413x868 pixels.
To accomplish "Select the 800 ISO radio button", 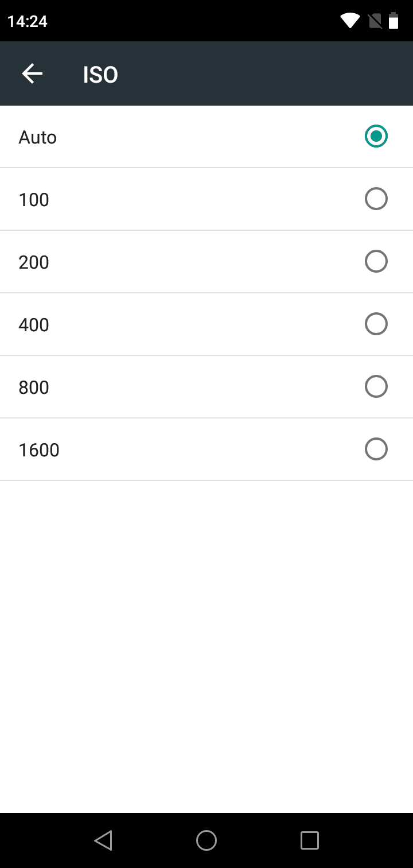I will [x=376, y=387].
